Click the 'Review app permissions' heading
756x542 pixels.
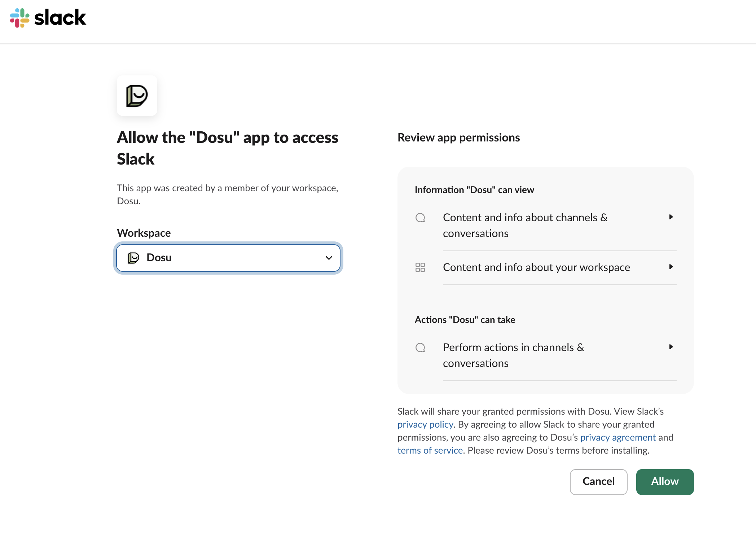458,137
